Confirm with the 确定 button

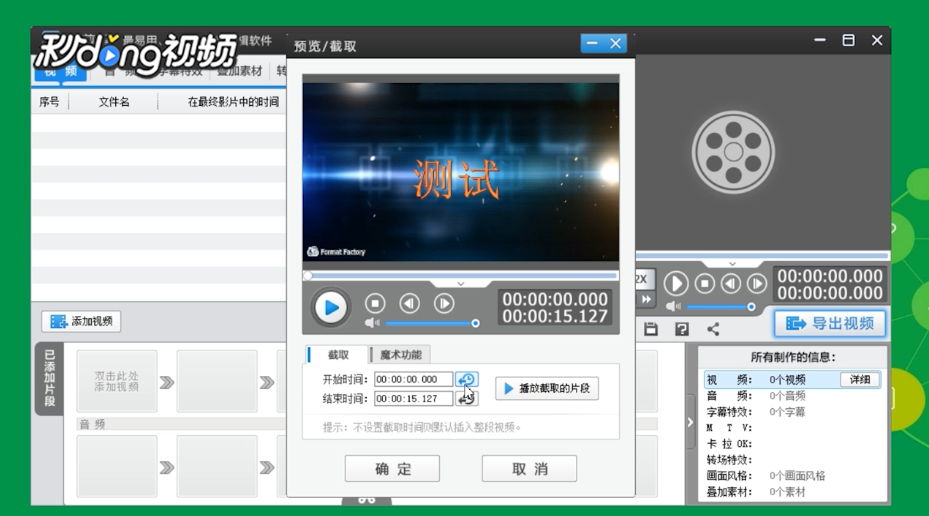[392, 469]
